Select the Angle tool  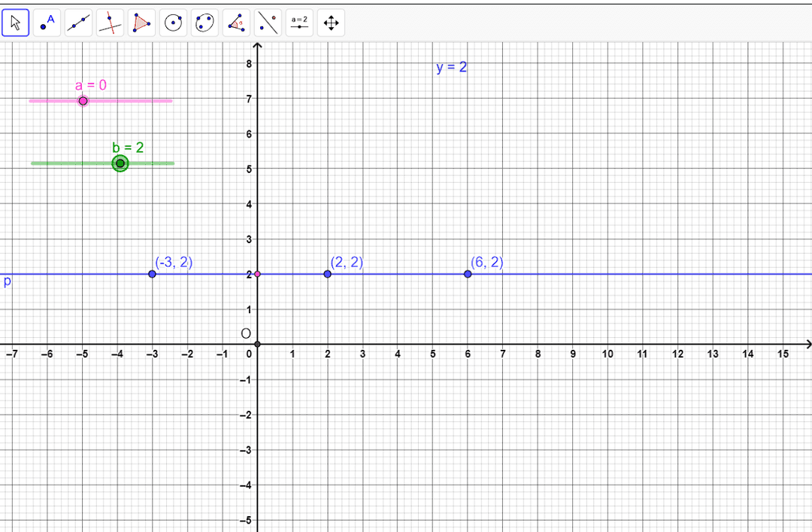coord(236,23)
